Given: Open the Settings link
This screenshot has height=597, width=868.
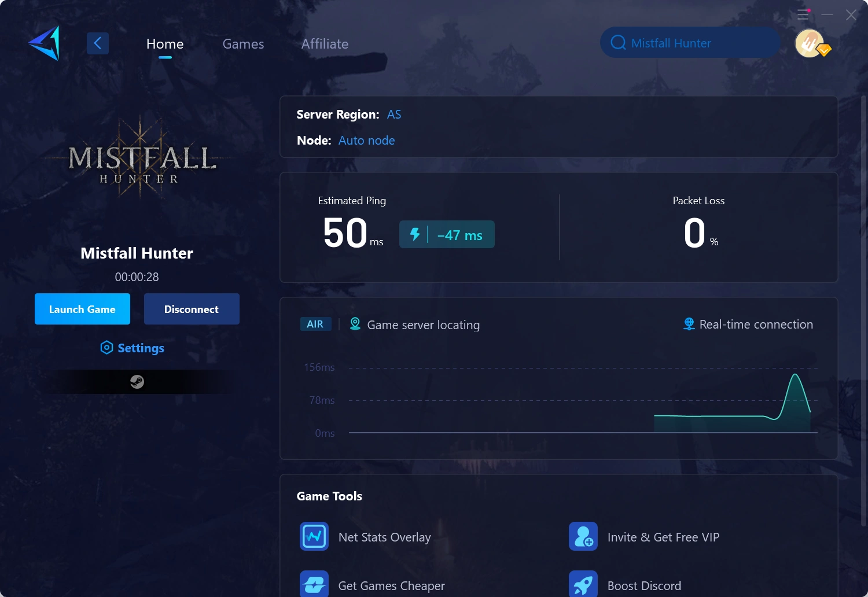Looking at the screenshot, I should point(141,348).
